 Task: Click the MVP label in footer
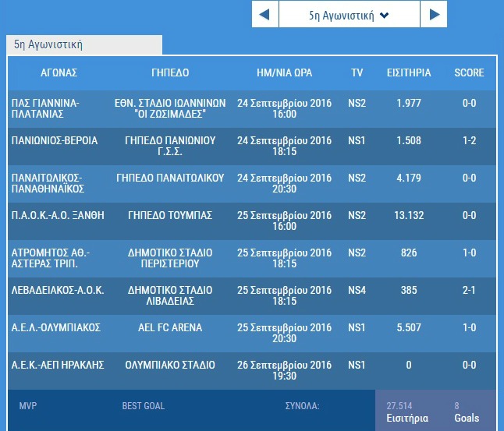(27, 406)
